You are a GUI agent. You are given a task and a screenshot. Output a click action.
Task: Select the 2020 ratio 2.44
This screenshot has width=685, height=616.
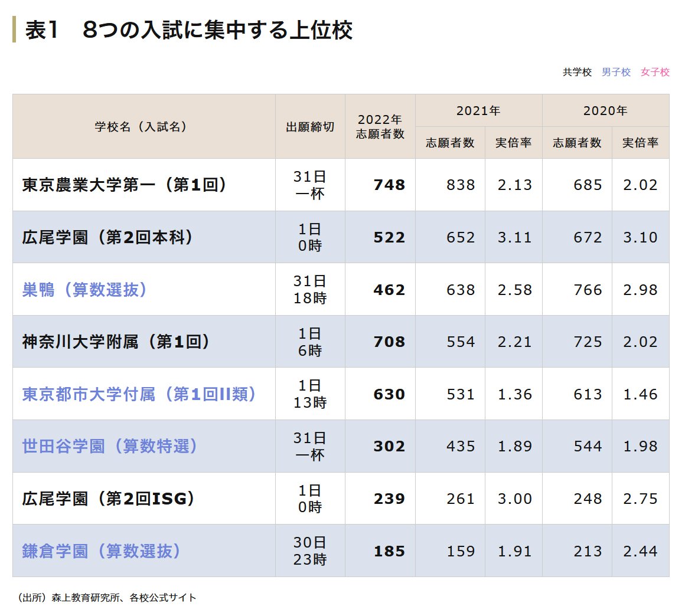click(x=641, y=551)
